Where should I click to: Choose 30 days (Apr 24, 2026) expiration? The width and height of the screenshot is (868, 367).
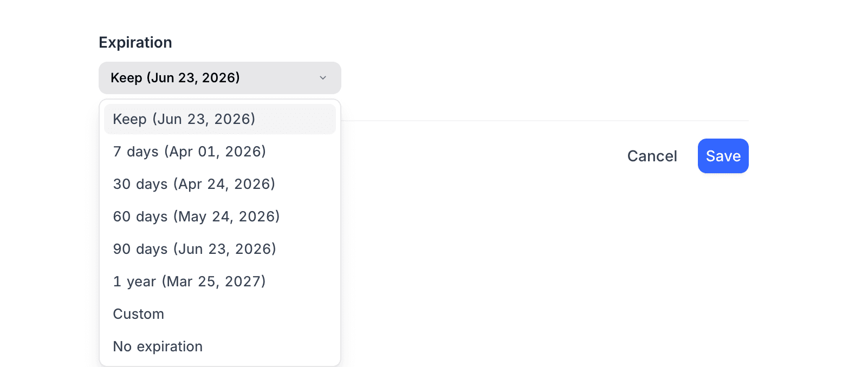(x=194, y=183)
